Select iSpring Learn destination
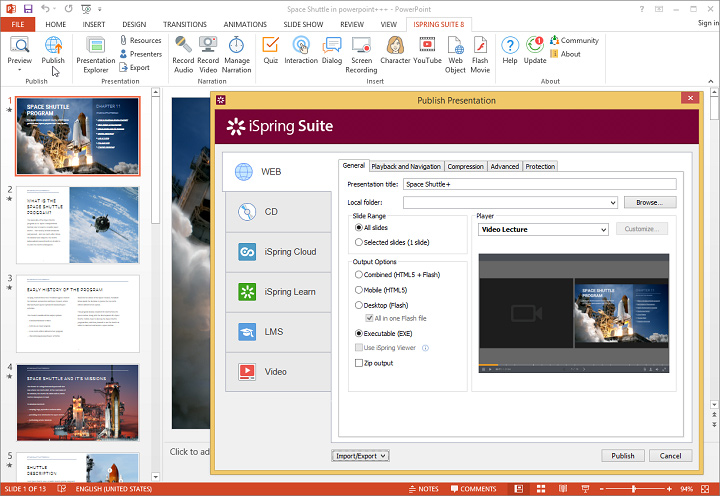The height and width of the screenshot is (496, 720). [x=278, y=292]
